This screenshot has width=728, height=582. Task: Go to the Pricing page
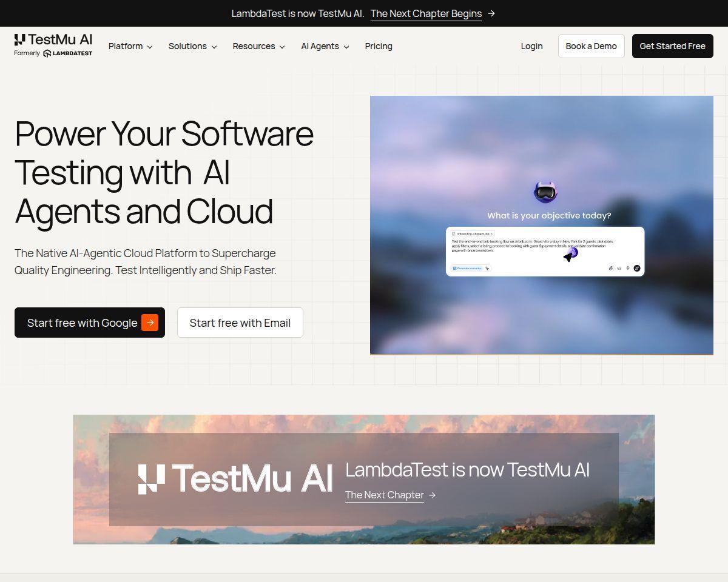(379, 46)
